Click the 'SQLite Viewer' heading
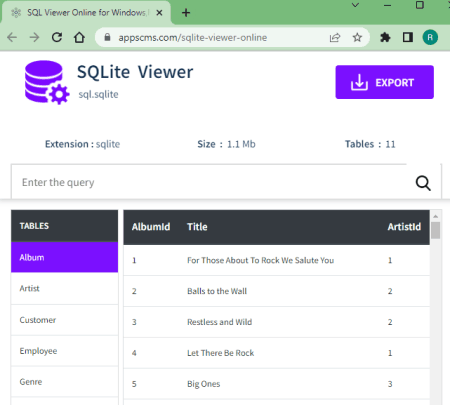 pos(135,72)
